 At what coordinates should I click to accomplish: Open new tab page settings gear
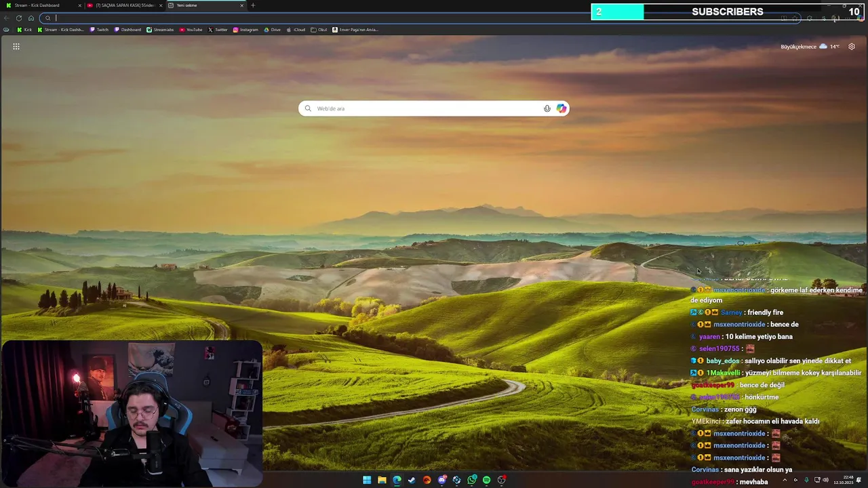[852, 47]
